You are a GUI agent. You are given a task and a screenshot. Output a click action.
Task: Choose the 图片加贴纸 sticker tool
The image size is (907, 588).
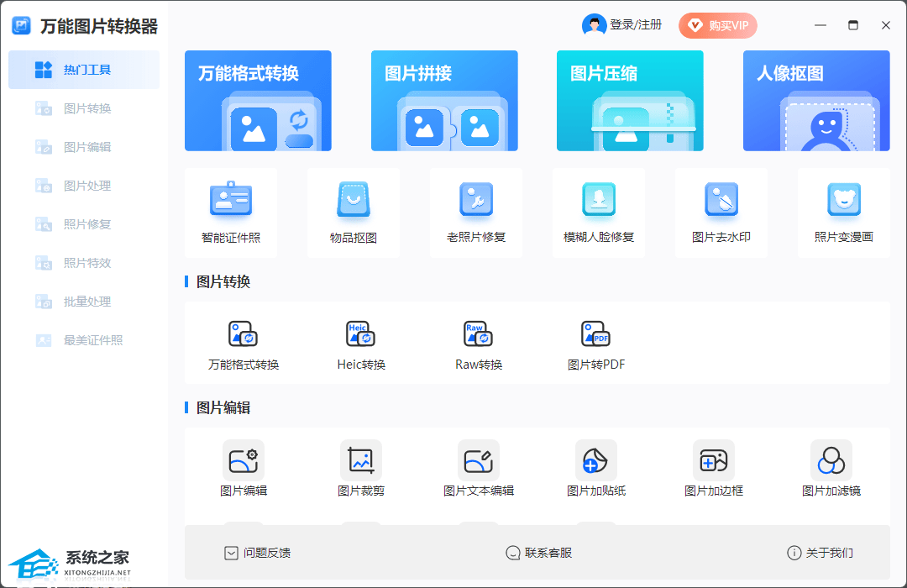596,461
